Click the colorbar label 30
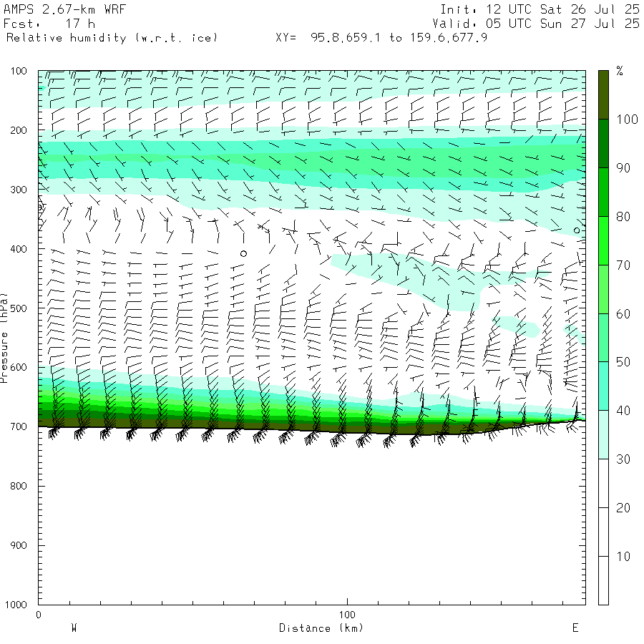 (623, 459)
